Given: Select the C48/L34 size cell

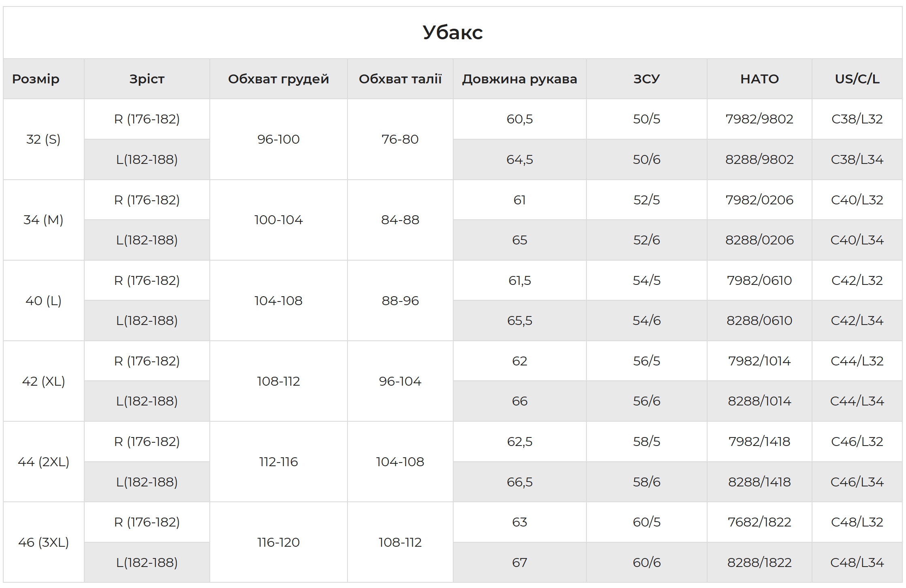Looking at the screenshot, I should (x=857, y=563).
